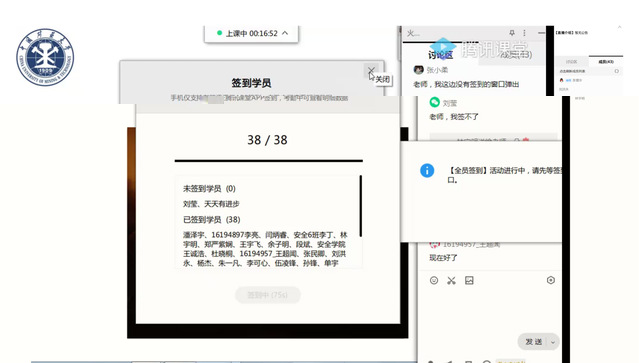Viewport: 639px width, 363px height.
Task: Click the 上课中 00:16:52 timer text
Action: pyautogui.click(x=252, y=33)
